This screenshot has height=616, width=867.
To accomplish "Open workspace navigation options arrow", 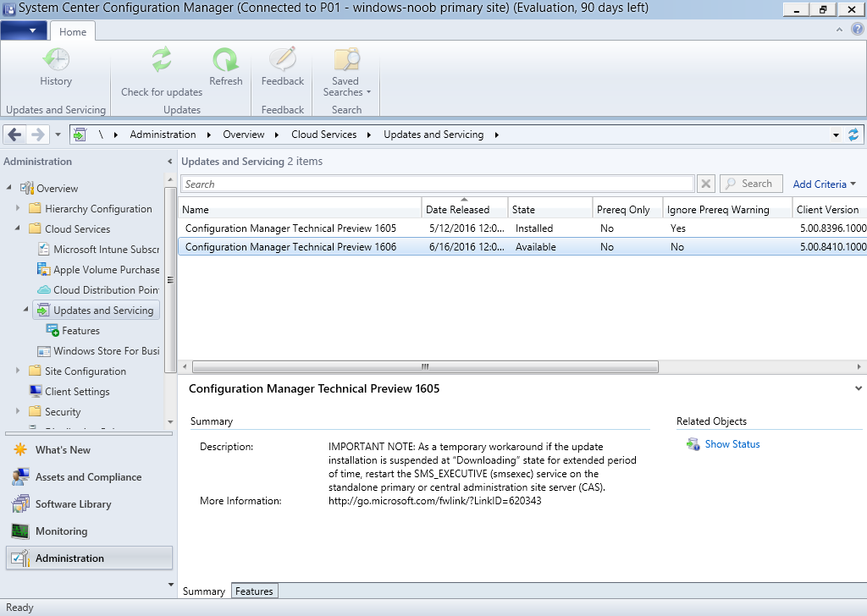I will pos(170,585).
